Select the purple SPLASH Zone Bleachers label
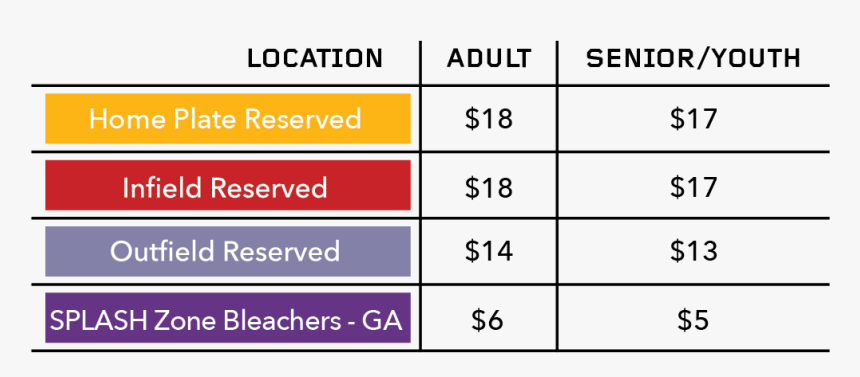 click(228, 318)
